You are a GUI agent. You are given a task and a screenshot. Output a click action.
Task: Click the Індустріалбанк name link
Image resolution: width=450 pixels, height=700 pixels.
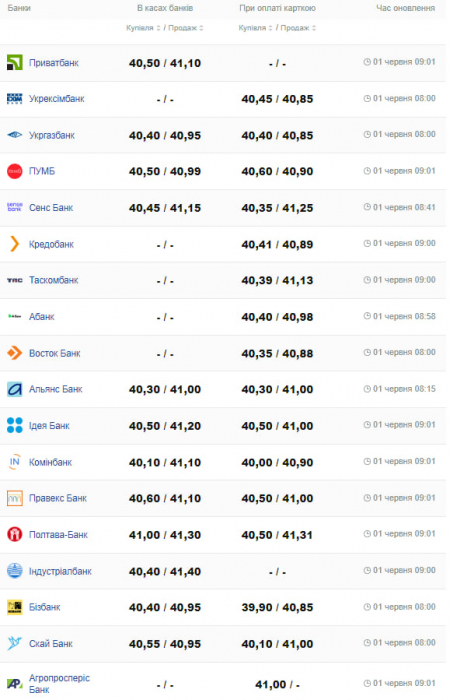click(x=60, y=571)
